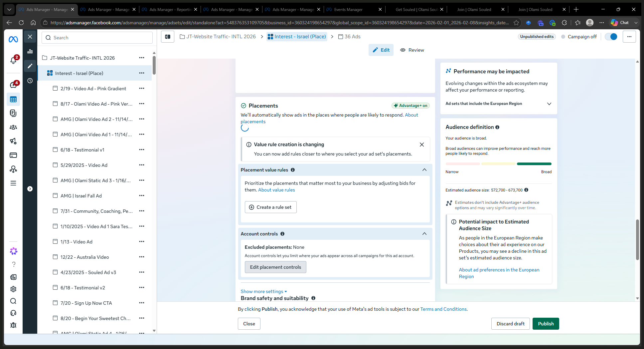Show info tooltip for Account controls
Viewport: 644px width, 349px height.
point(282,234)
